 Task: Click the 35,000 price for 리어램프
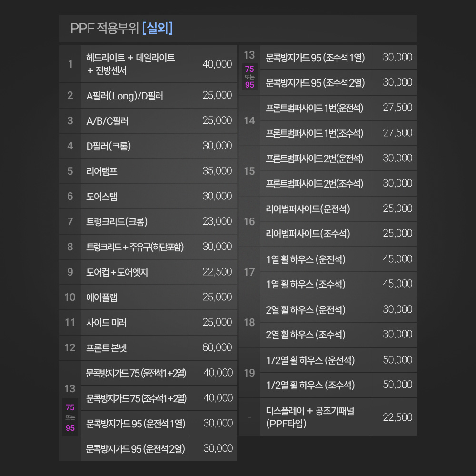[x=217, y=171]
